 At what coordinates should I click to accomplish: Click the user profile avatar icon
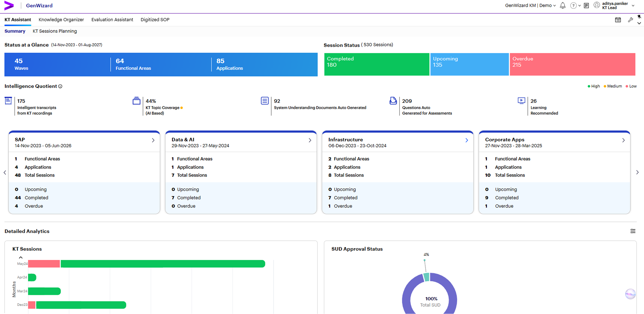[x=597, y=5]
